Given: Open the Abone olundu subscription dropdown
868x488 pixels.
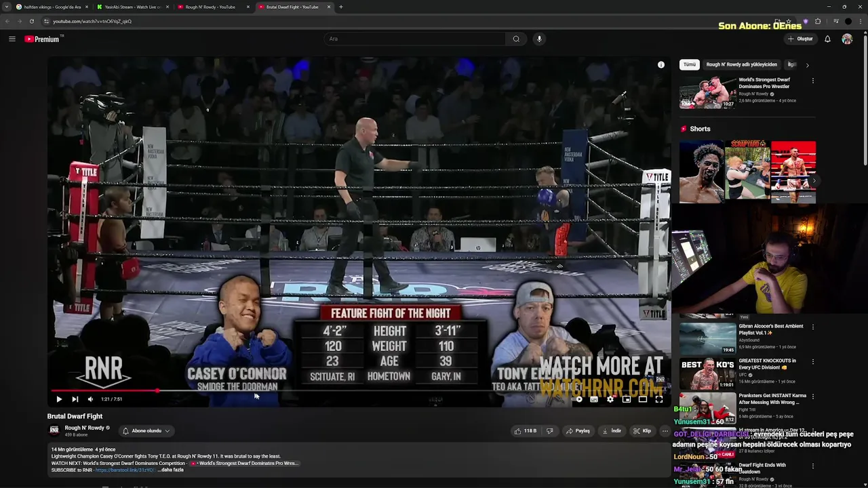Looking at the screenshot, I should pyautogui.click(x=146, y=431).
